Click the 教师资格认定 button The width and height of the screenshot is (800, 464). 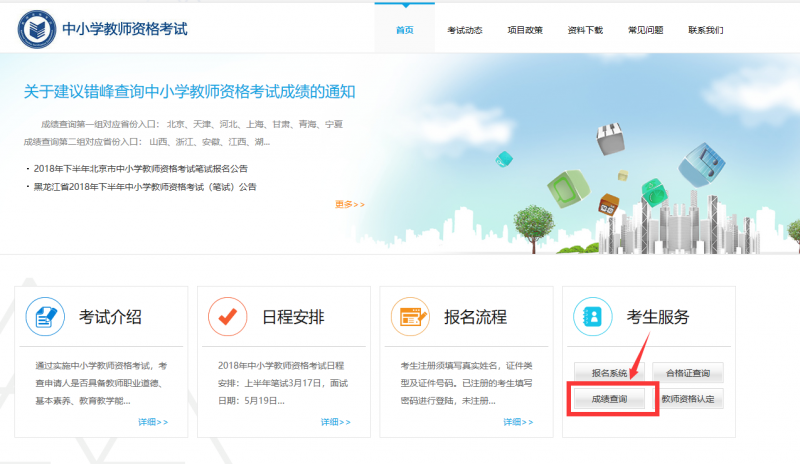(688, 399)
